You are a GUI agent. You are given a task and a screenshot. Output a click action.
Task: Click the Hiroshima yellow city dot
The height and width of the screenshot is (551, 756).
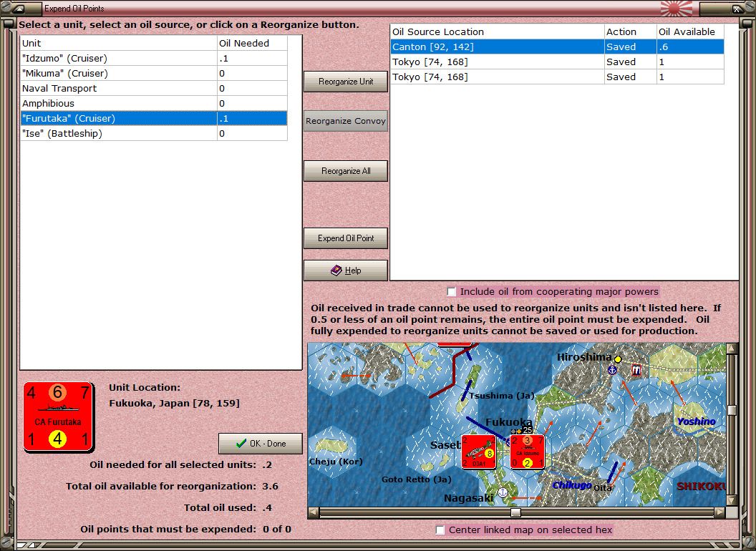[x=618, y=359]
